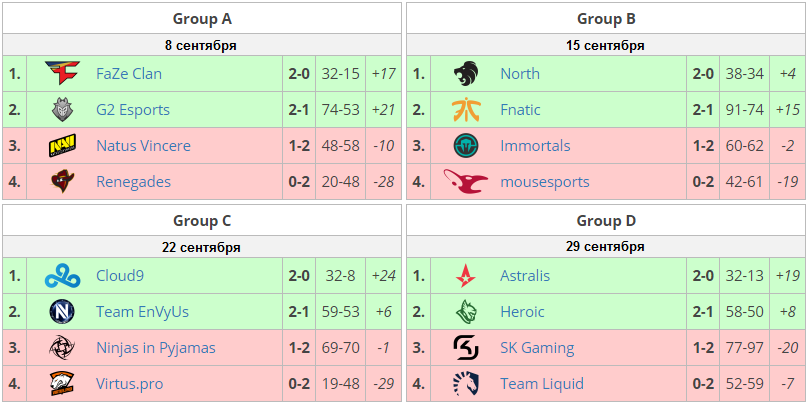This screenshot has width=807, height=403.
Task: Select the Group A header
Action: tap(202, 18)
